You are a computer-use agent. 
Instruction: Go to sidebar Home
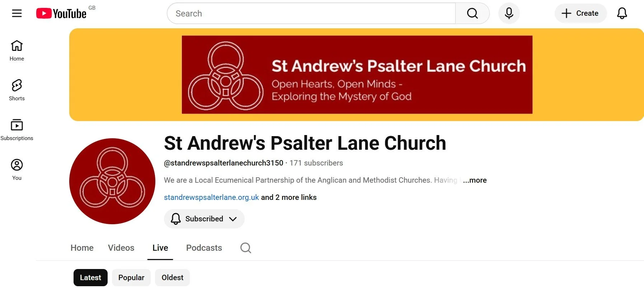pos(17,51)
